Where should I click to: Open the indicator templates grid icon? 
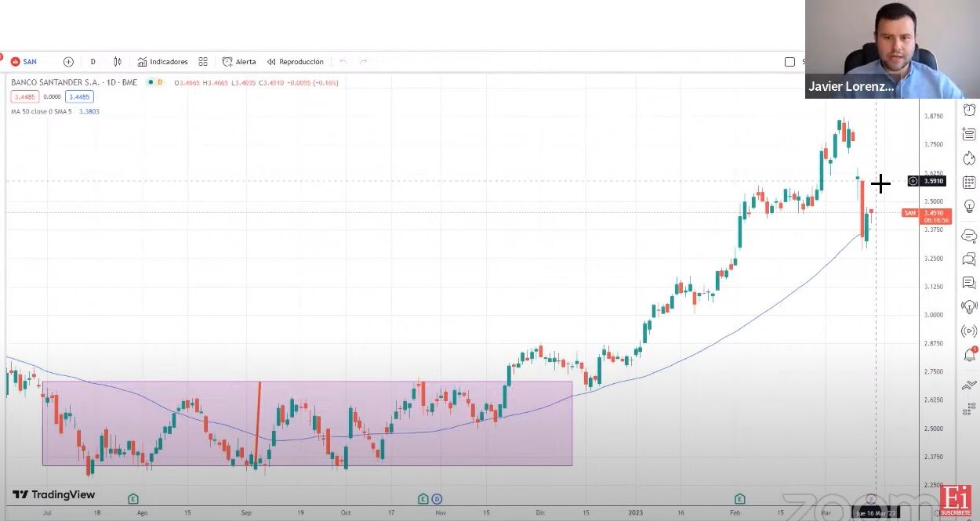(x=203, y=62)
